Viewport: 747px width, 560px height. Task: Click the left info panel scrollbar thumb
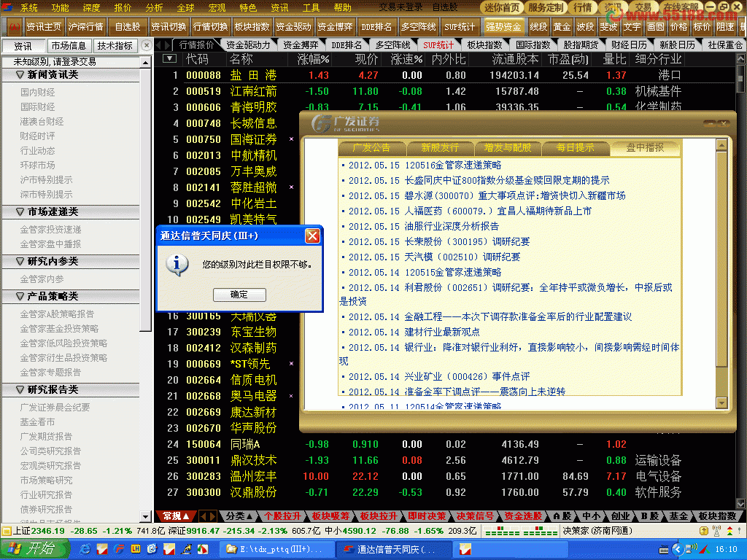[x=146, y=200]
